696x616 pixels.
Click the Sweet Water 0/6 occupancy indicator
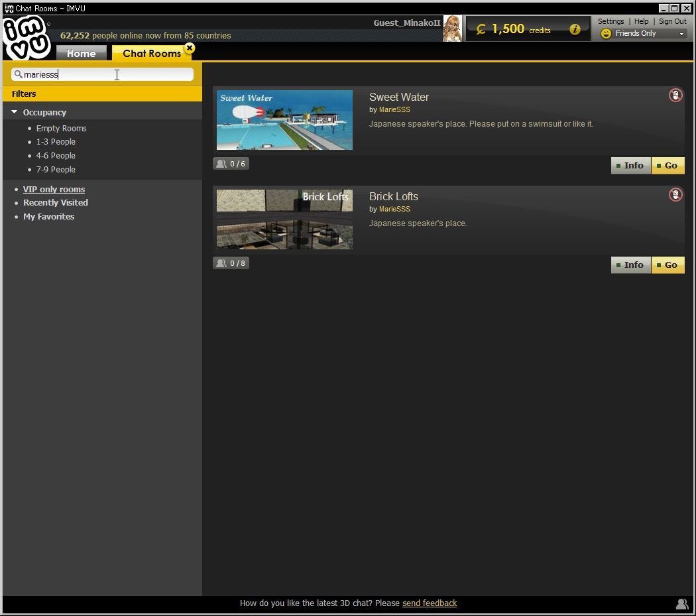coord(231,164)
